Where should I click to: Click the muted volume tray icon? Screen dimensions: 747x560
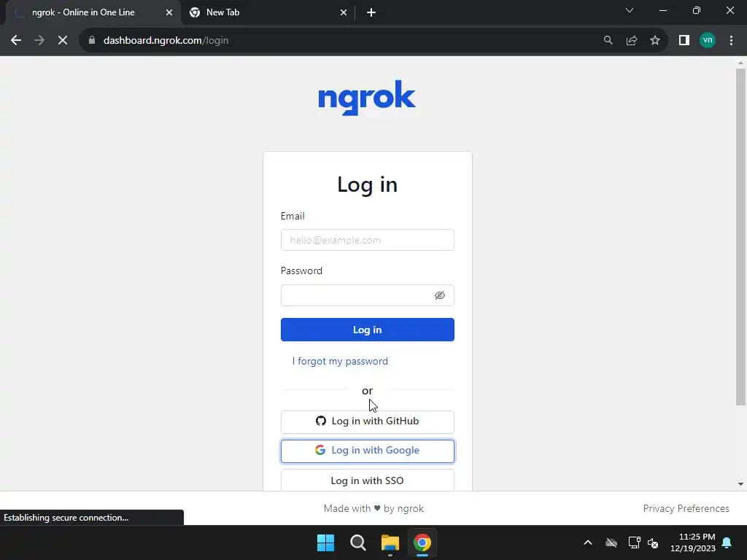[653, 542]
